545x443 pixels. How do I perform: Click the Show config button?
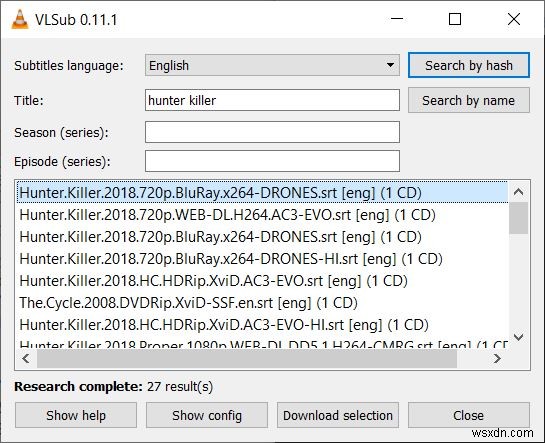pyautogui.click(x=207, y=415)
